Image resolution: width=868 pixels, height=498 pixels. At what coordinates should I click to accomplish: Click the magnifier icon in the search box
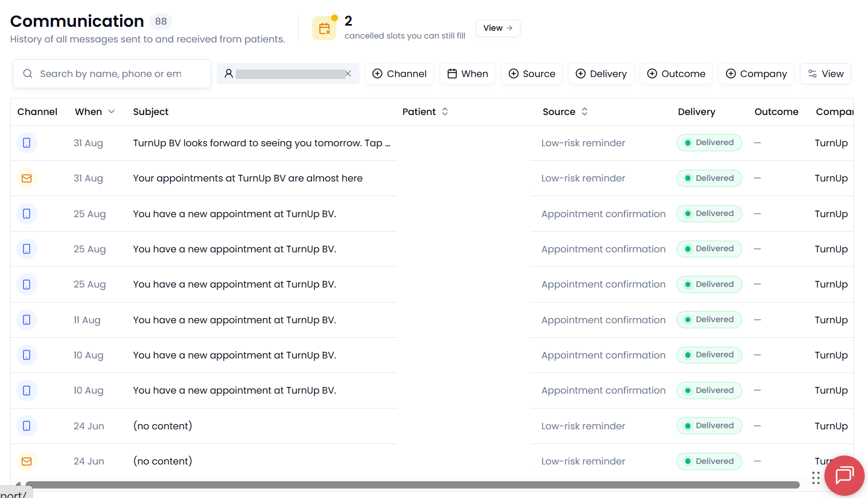27,74
